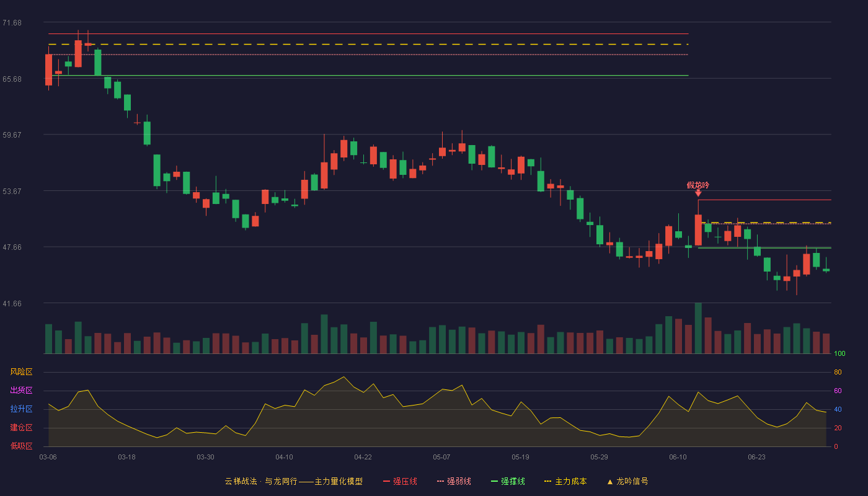The height and width of the screenshot is (496, 868).
Task: Click the 06-23 date label
Action: point(756,457)
